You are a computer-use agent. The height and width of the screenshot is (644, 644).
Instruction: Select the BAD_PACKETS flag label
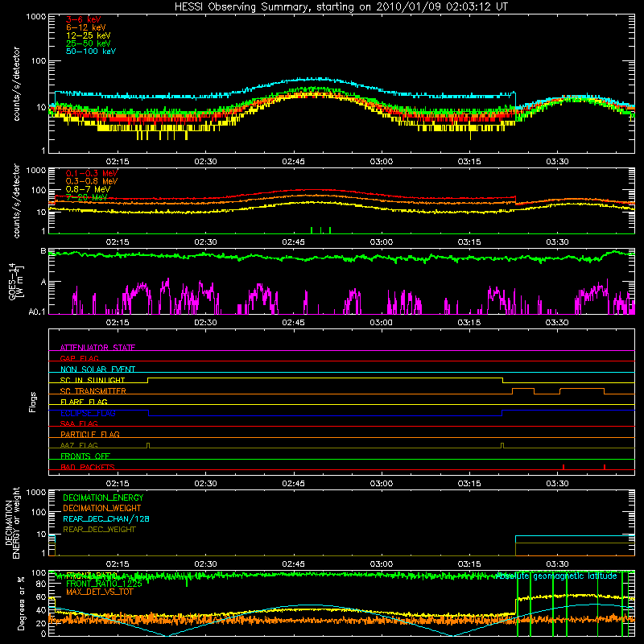(x=88, y=467)
